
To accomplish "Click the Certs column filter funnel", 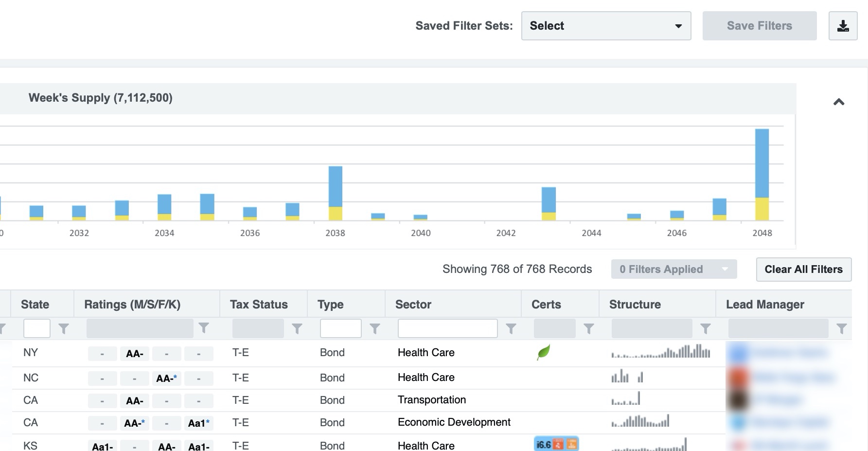I will point(588,329).
